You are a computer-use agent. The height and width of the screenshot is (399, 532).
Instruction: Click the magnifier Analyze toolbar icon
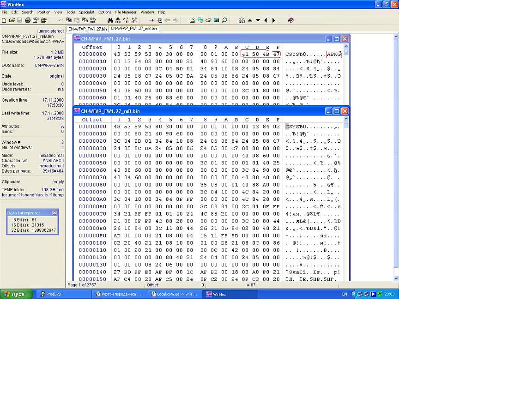click(x=224, y=20)
